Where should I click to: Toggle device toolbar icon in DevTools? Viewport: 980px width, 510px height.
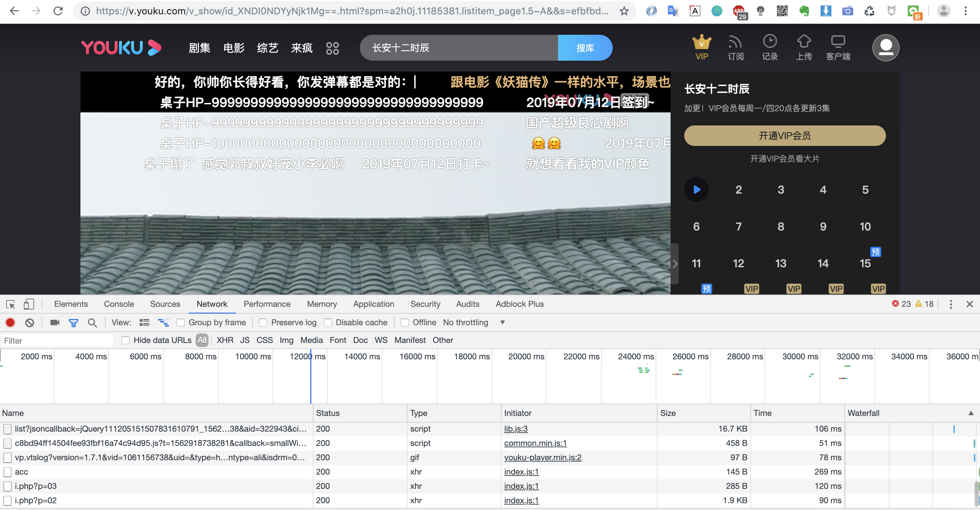pyautogui.click(x=29, y=304)
